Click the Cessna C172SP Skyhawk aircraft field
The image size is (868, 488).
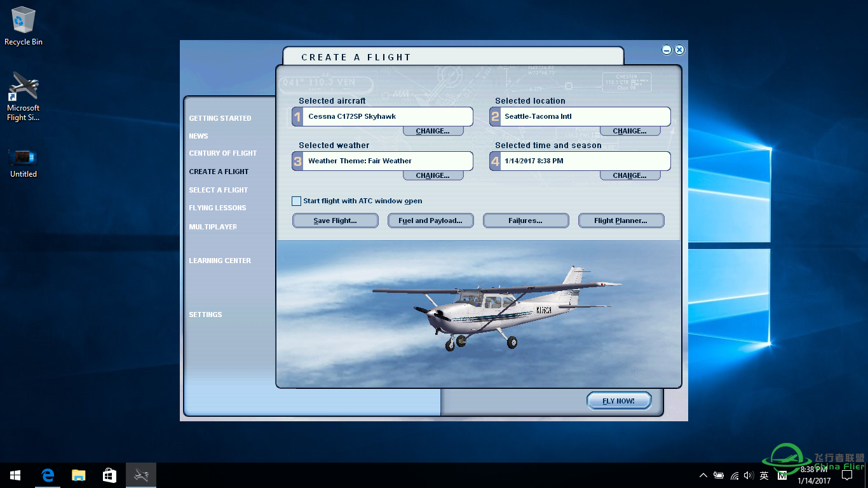coord(388,116)
